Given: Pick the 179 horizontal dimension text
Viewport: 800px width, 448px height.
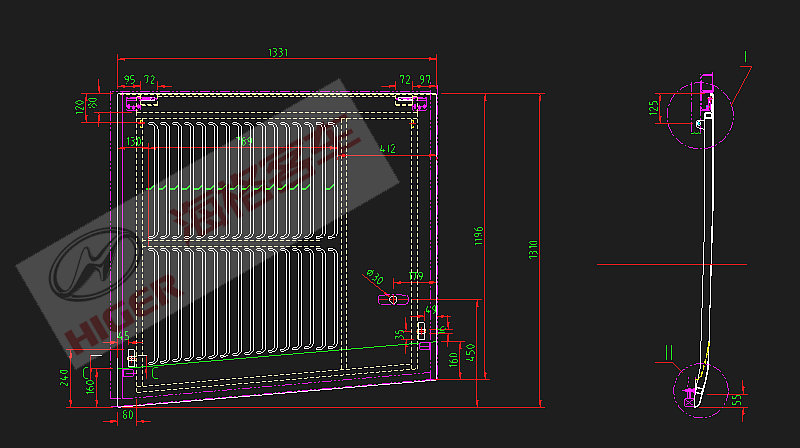Looking at the screenshot, I should coord(416,275).
